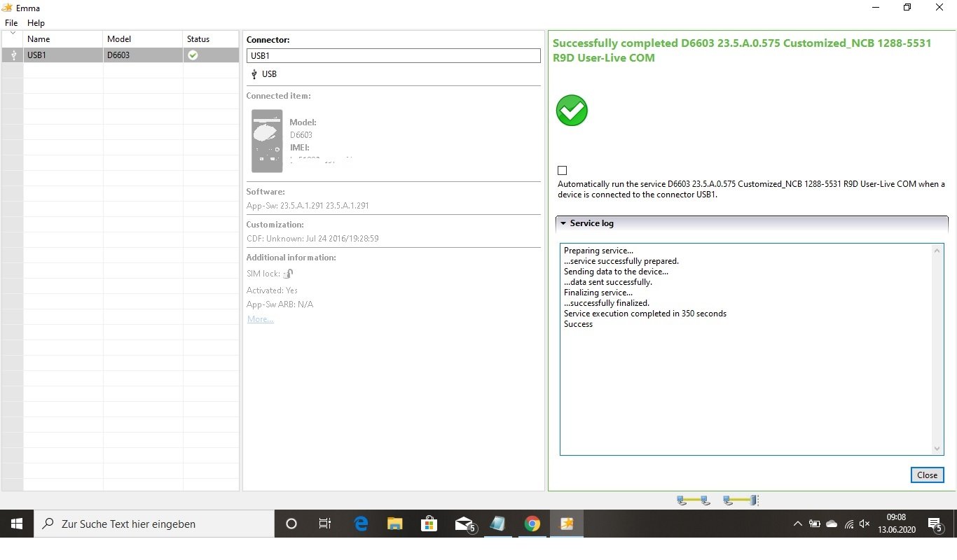
Task: Open the File menu
Action: tap(11, 23)
